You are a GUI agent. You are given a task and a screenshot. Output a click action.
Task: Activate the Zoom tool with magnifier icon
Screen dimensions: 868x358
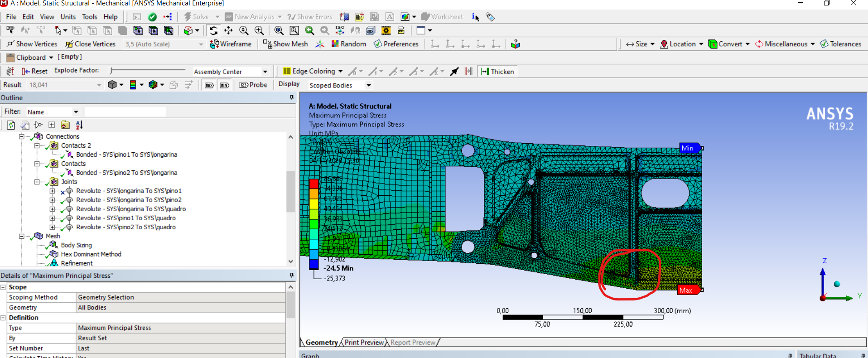[244, 30]
